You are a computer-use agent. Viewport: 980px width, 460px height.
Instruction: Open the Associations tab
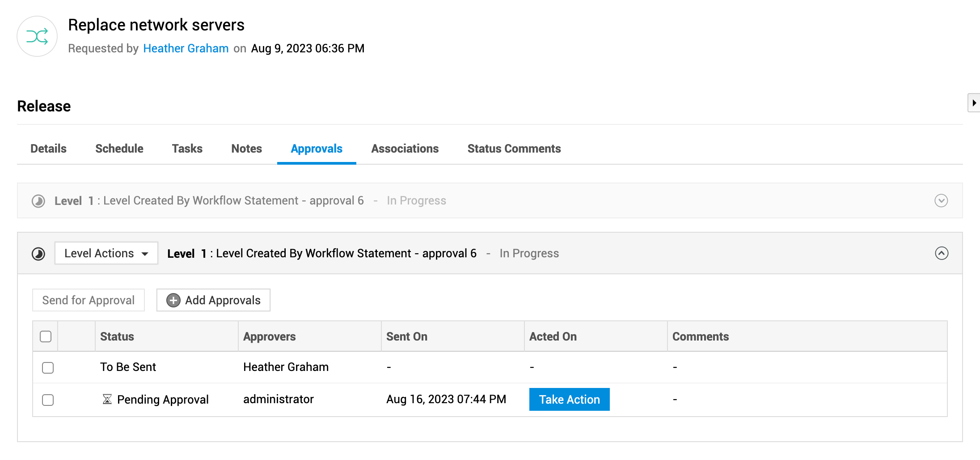point(405,149)
